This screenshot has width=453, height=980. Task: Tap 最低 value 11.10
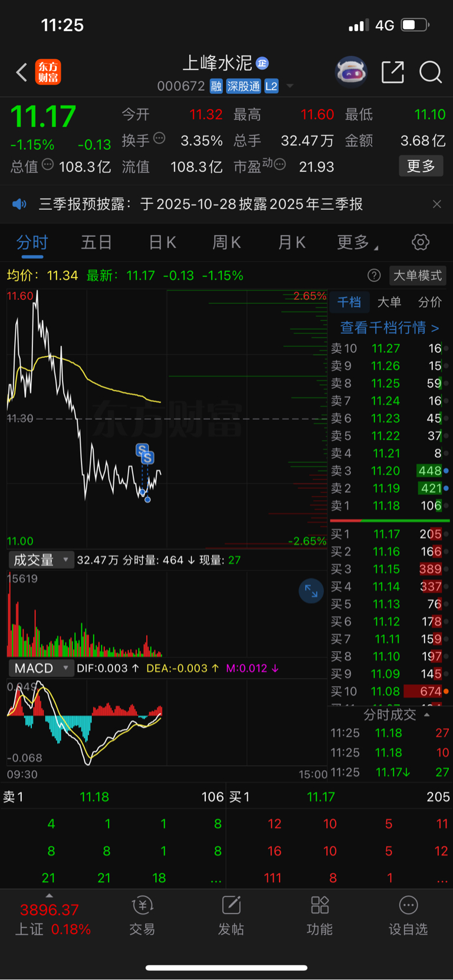pos(430,114)
